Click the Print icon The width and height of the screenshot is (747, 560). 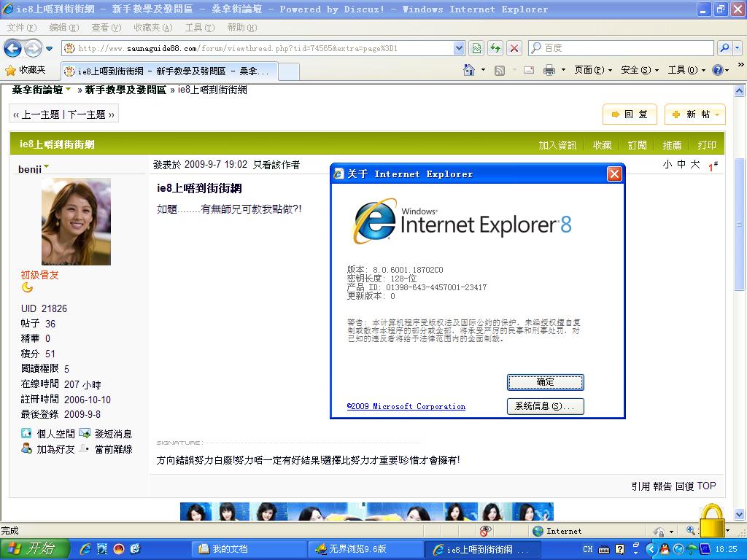(x=549, y=71)
